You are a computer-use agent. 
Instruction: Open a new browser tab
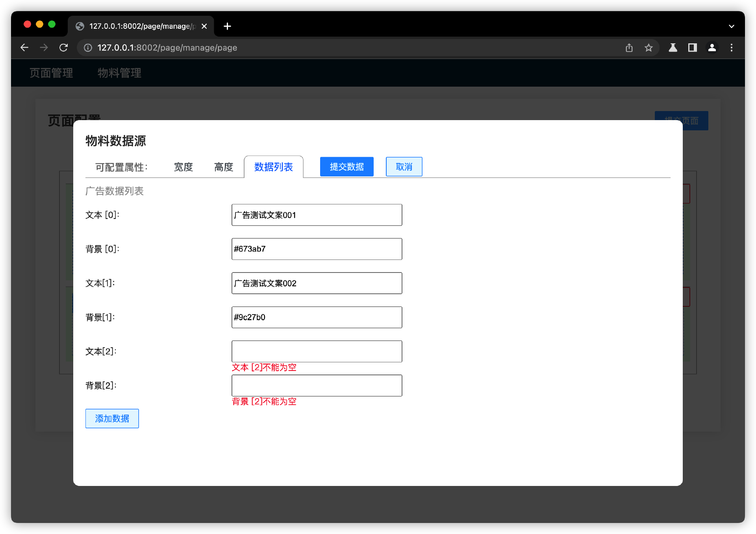[227, 26]
